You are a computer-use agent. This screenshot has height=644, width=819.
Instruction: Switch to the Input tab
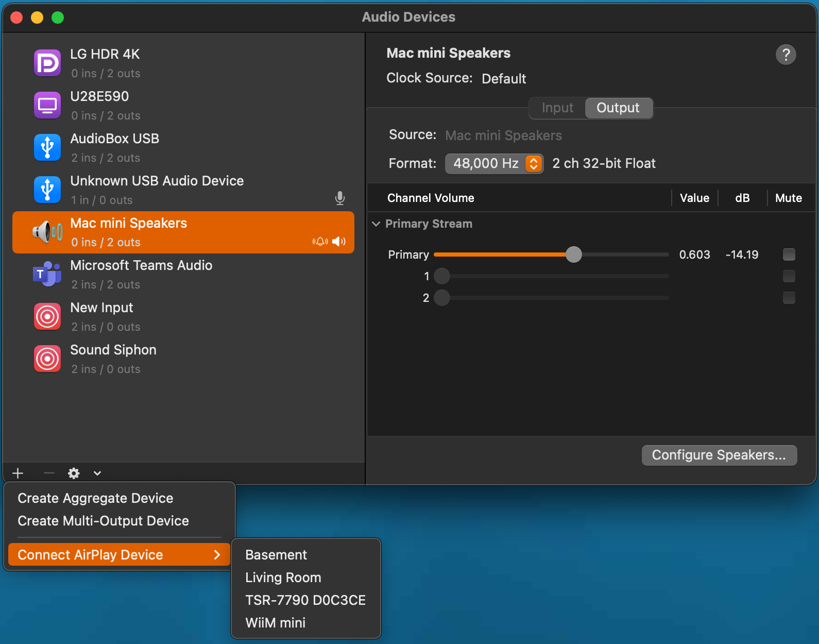tap(557, 108)
